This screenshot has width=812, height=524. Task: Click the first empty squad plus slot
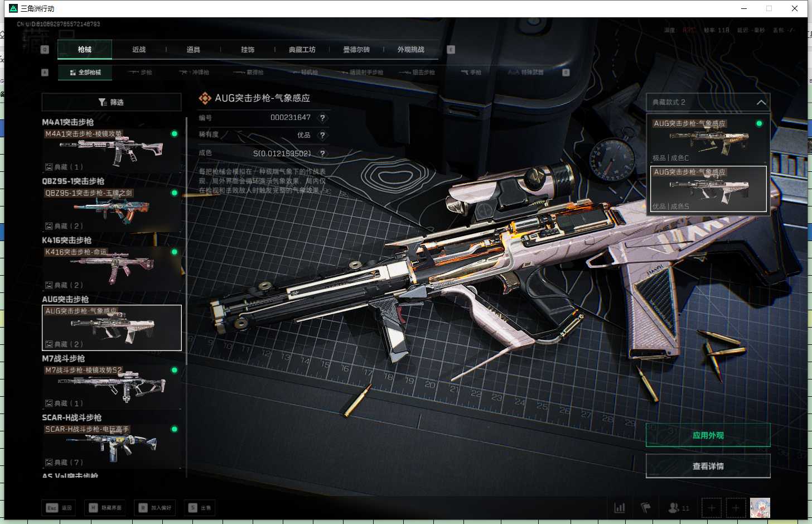(711, 508)
